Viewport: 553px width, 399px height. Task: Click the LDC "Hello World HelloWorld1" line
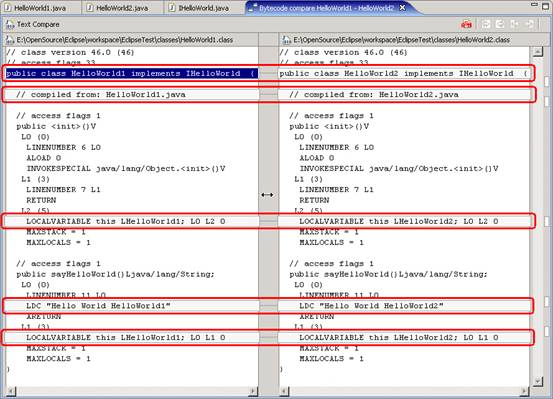click(98, 306)
